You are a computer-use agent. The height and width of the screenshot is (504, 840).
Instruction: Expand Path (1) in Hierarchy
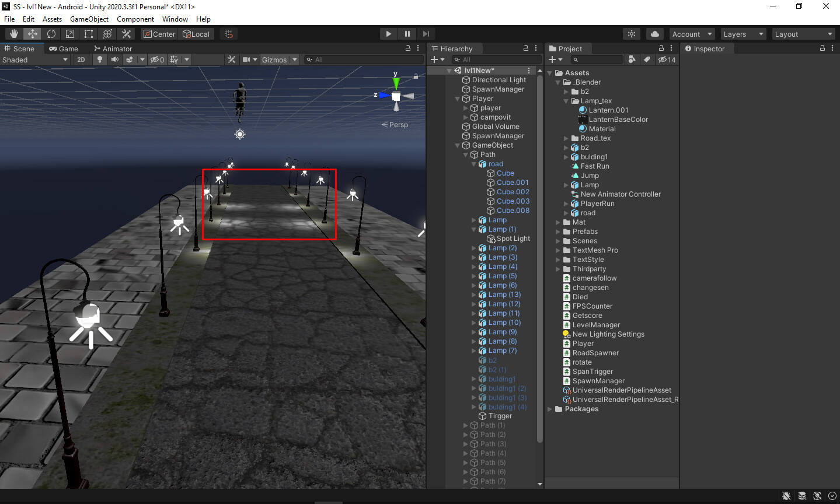pos(465,425)
